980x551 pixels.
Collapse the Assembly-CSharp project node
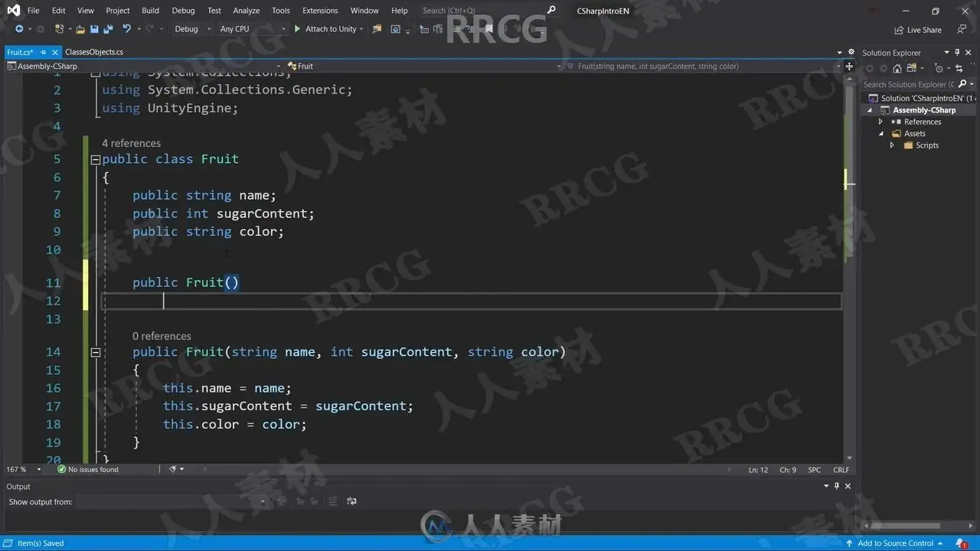point(870,110)
